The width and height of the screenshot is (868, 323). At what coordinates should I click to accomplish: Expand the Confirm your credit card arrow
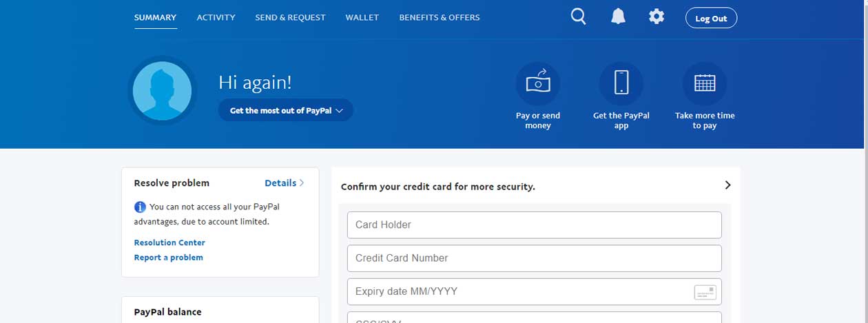tap(727, 185)
